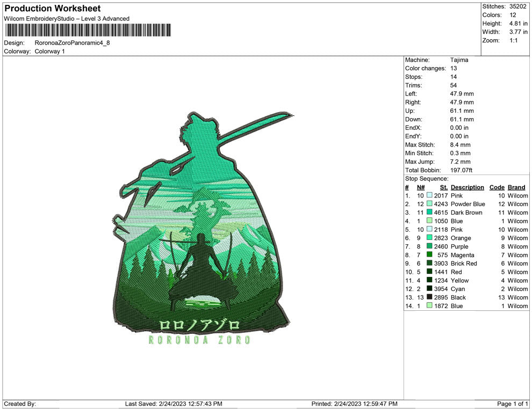532x409 pixels.
Task: Click the Machine value Tajima
Action: (x=459, y=60)
